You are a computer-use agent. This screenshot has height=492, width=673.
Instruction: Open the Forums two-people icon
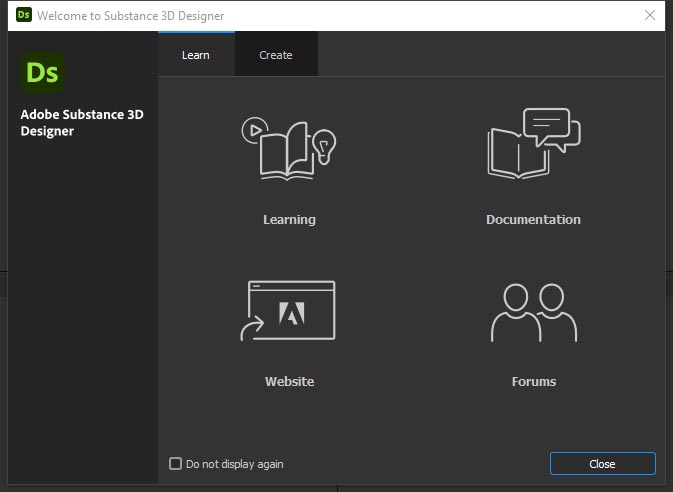(x=533, y=312)
